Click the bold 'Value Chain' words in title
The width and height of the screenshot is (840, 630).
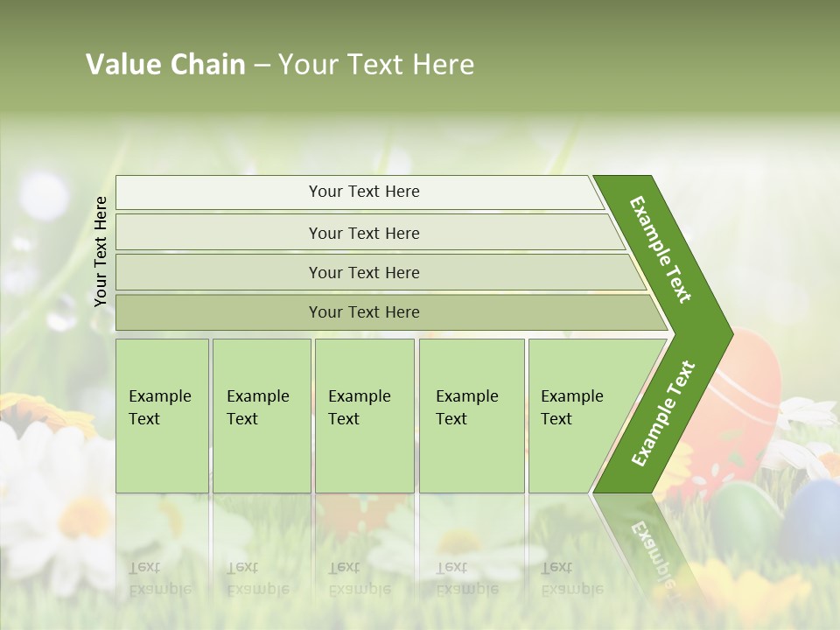tap(165, 64)
